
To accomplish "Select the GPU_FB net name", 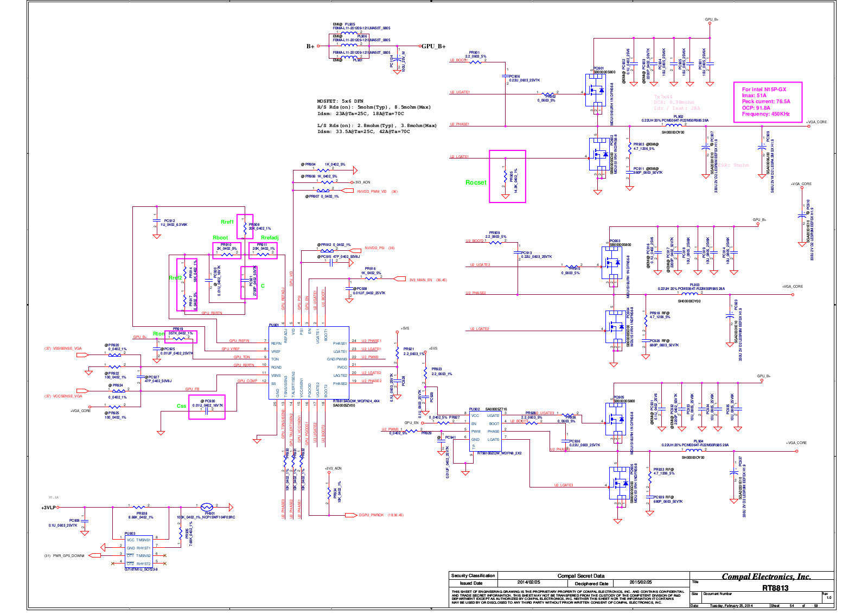I will (x=192, y=389).
